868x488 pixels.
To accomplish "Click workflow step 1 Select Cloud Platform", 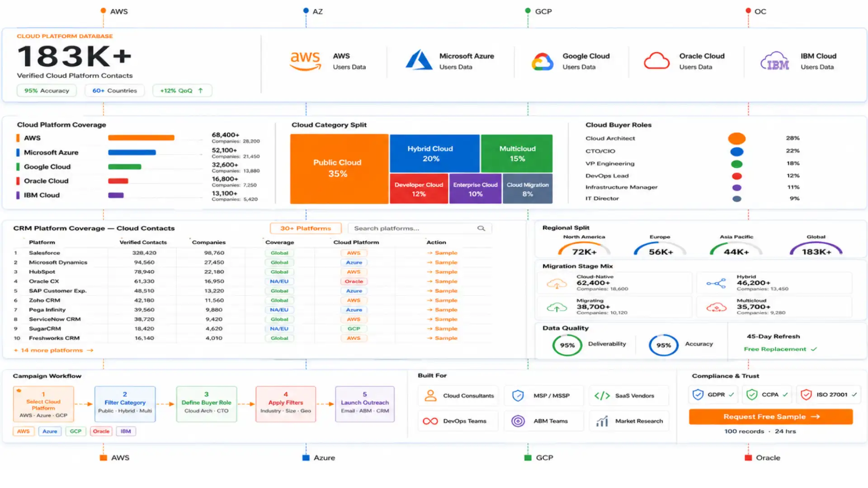I will [43, 404].
